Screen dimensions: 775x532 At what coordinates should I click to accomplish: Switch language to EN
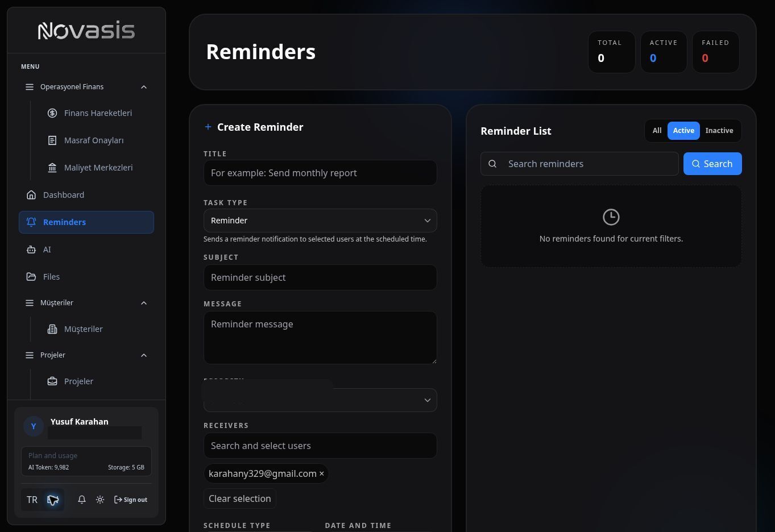(x=53, y=500)
